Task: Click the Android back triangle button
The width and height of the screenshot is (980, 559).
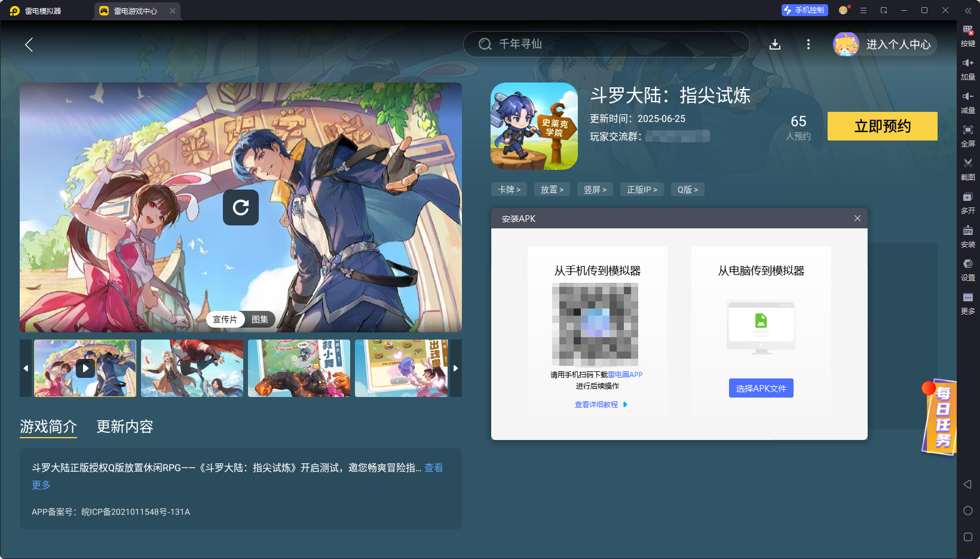Action: [x=968, y=484]
